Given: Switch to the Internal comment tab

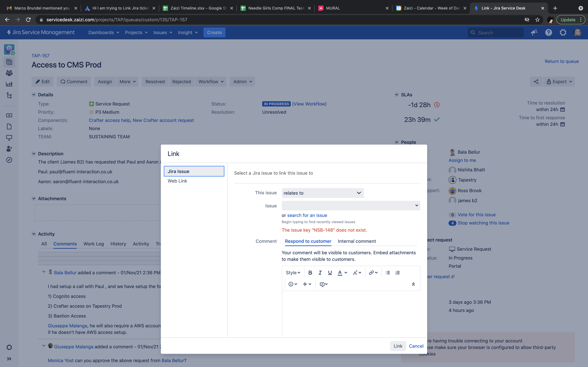Looking at the screenshot, I should pos(357,241).
